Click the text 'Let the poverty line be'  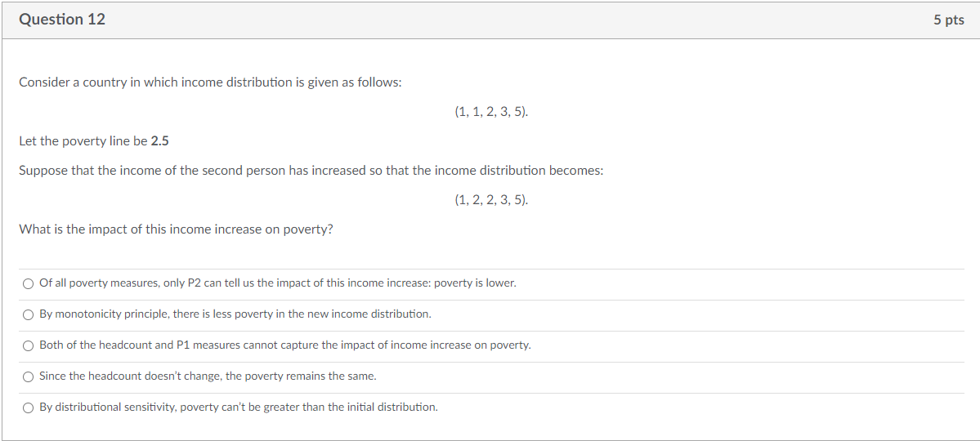(83, 141)
